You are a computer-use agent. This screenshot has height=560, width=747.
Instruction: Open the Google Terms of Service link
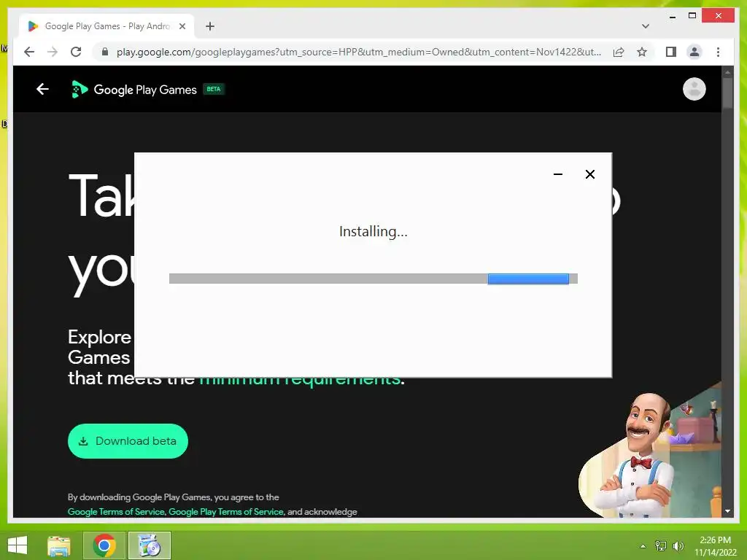[x=116, y=511]
